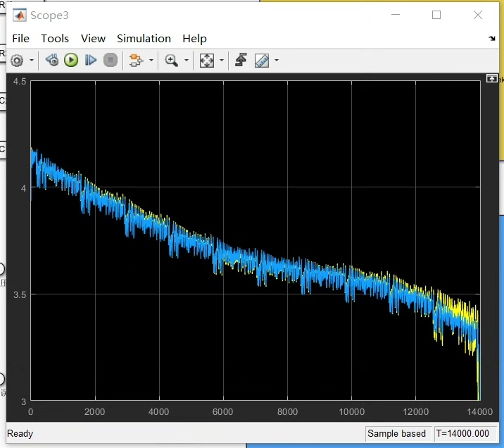Image resolution: width=504 pixels, height=448 pixels.
Task: Select the Zoom magnifier tool
Action: point(171,60)
